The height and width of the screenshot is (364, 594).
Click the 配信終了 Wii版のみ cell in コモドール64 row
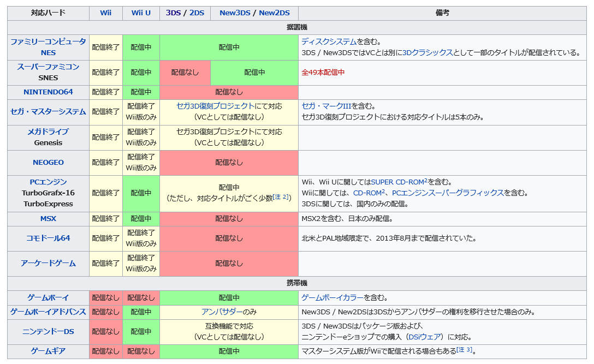pyautogui.click(x=141, y=238)
